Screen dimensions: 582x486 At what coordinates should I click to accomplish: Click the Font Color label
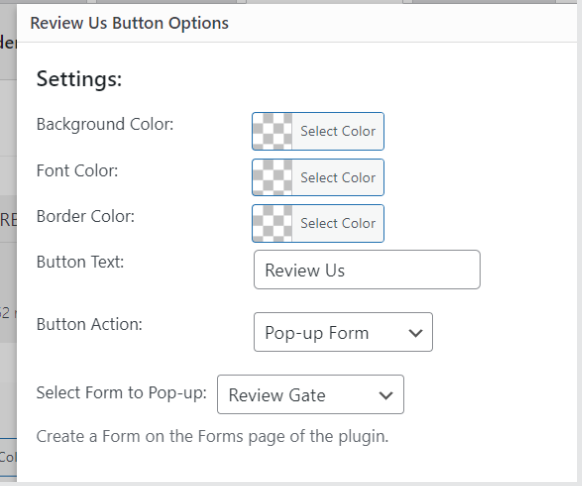(x=77, y=171)
